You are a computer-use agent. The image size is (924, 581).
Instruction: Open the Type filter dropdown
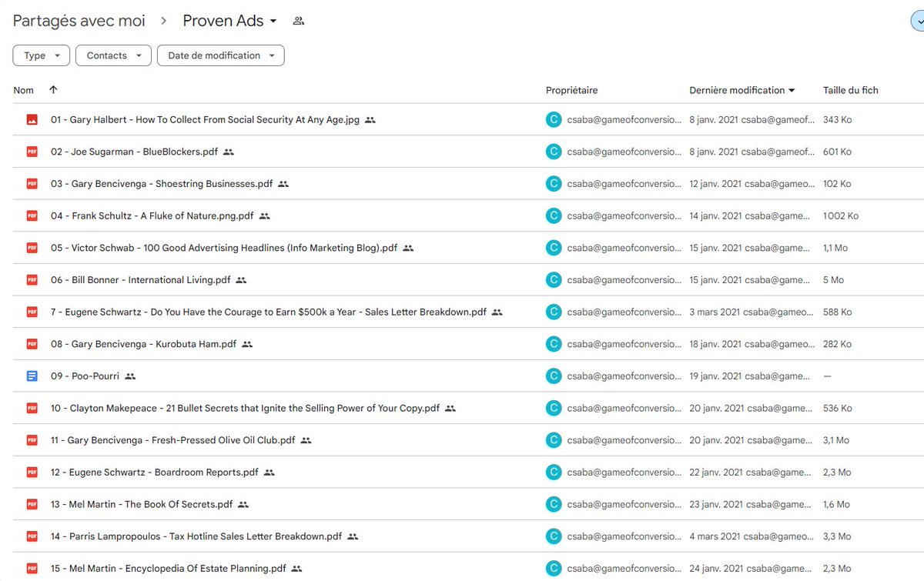[42, 55]
